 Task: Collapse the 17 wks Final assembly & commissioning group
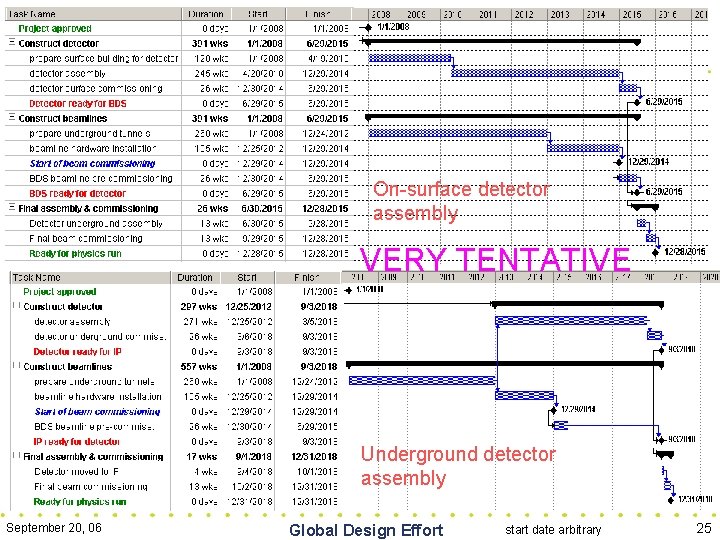17,456
